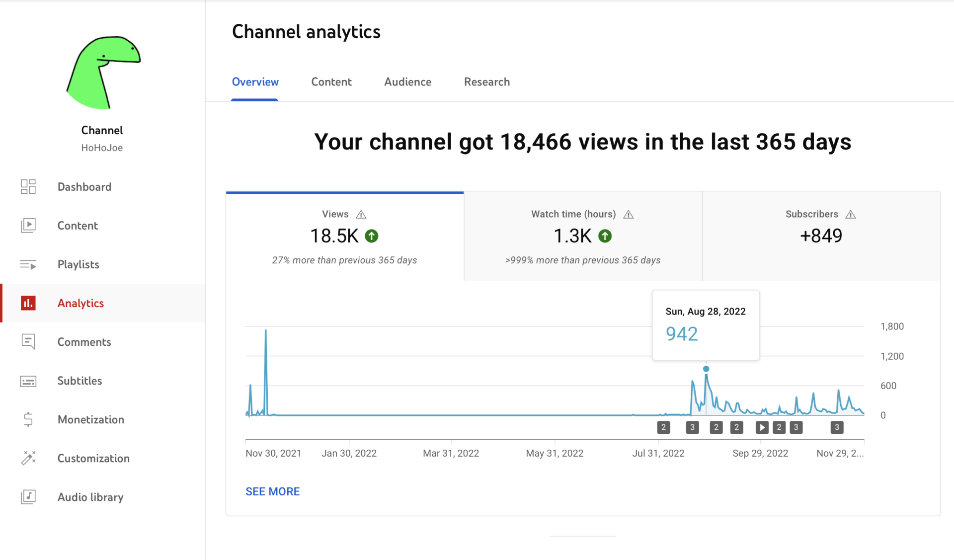Open the analytics Content tab
The image size is (954, 560).
click(331, 82)
